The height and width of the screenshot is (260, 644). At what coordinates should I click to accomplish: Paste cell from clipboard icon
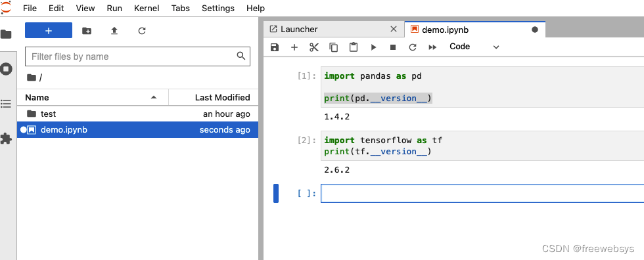click(x=354, y=47)
